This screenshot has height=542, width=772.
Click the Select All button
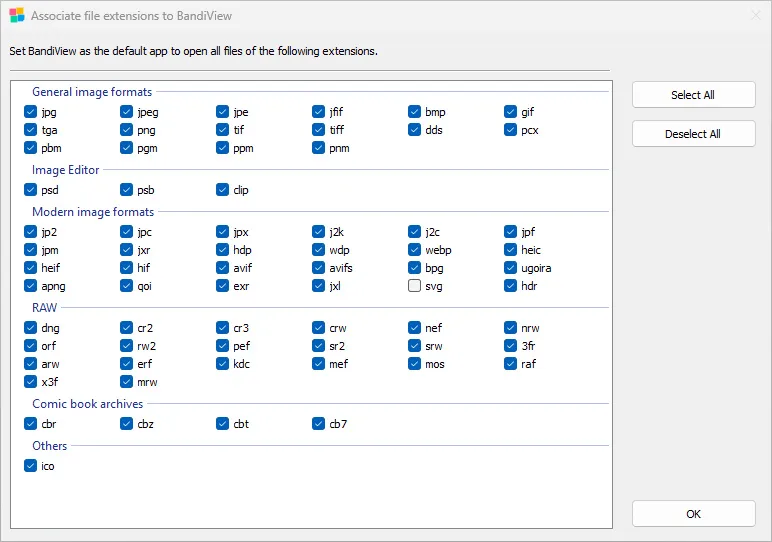[693, 95]
